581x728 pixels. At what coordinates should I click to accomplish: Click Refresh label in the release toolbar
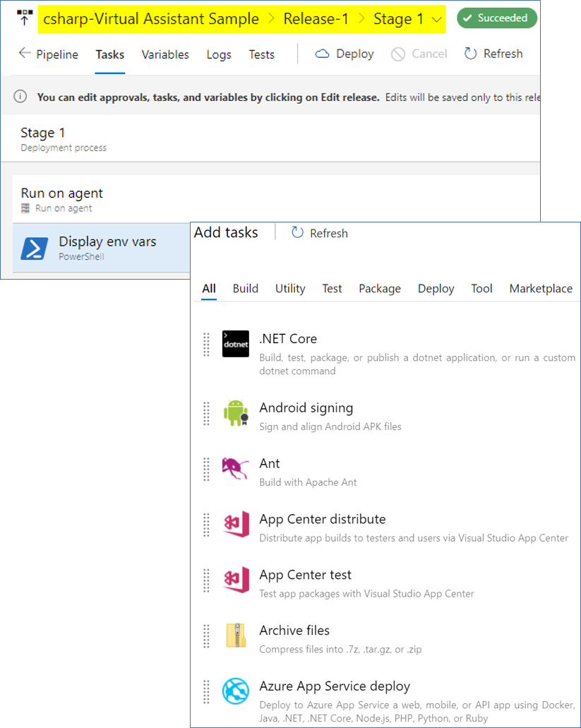pos(503,54)
